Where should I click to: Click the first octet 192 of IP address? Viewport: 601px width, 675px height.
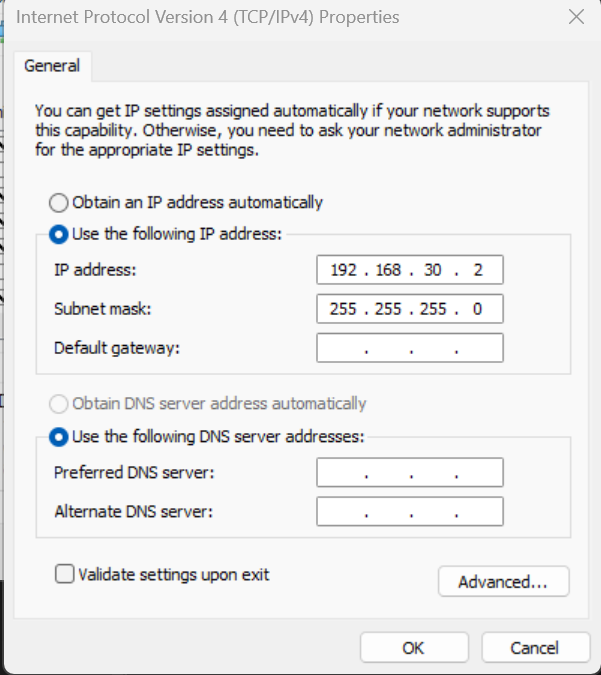pos(343,270)
